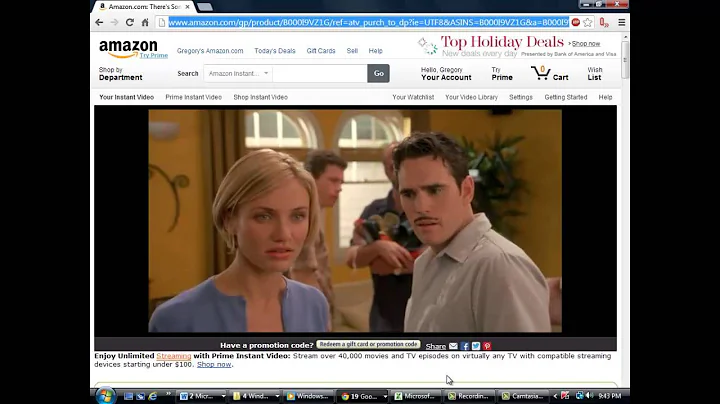This screenshot has width=720, height=404.
Task: Switch to the Camtasia taskbar window
Action: (523, 396)
